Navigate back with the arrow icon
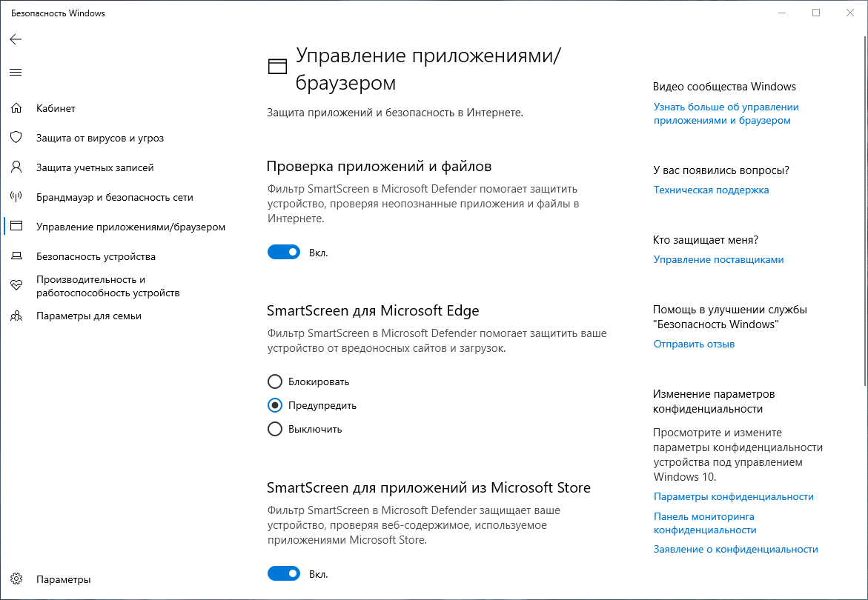The image size is (868, 600). [16, 39]
